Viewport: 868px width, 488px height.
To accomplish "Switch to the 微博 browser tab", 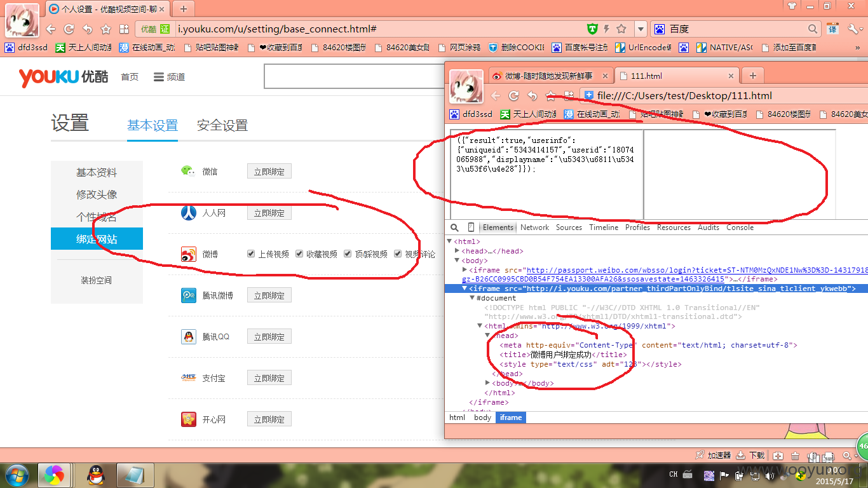I will click(x=549, y=76).
